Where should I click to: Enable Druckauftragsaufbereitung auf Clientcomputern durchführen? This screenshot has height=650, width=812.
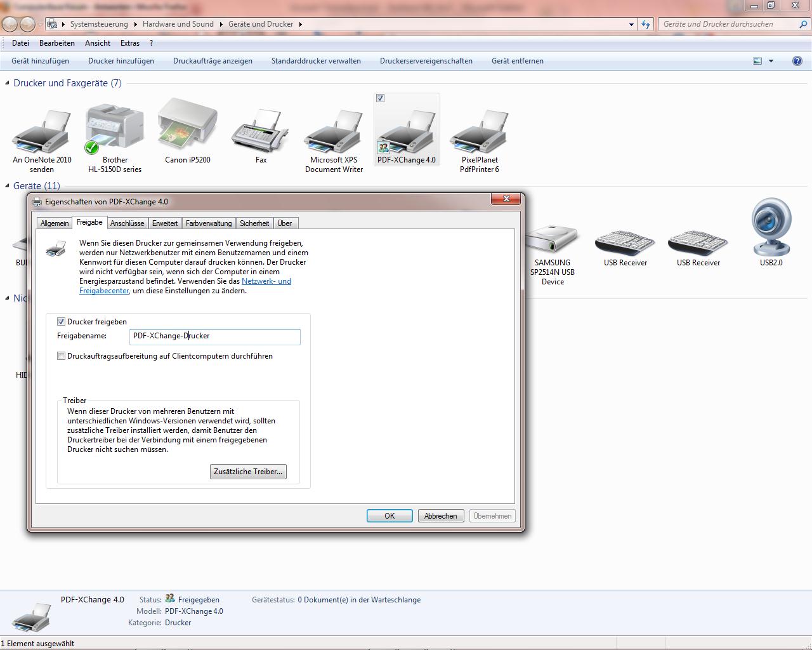[62, 356]
